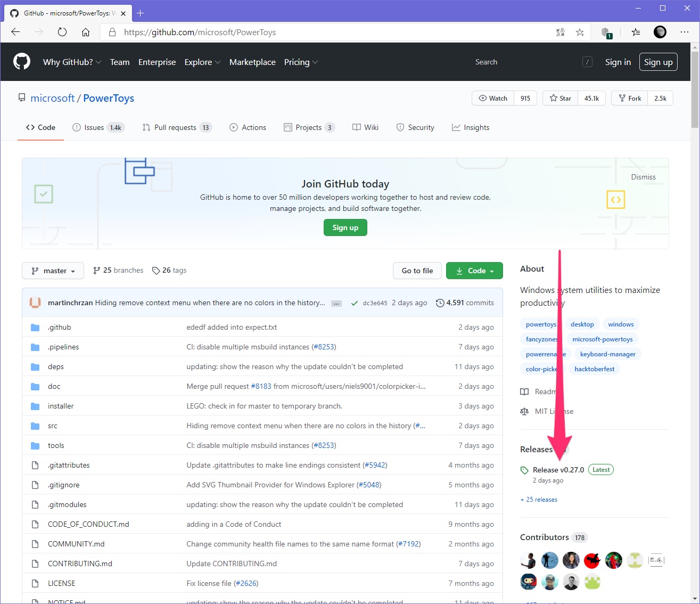Open the .github folder
This screenshot has height=604, width=700.
[x=59, y=327]
